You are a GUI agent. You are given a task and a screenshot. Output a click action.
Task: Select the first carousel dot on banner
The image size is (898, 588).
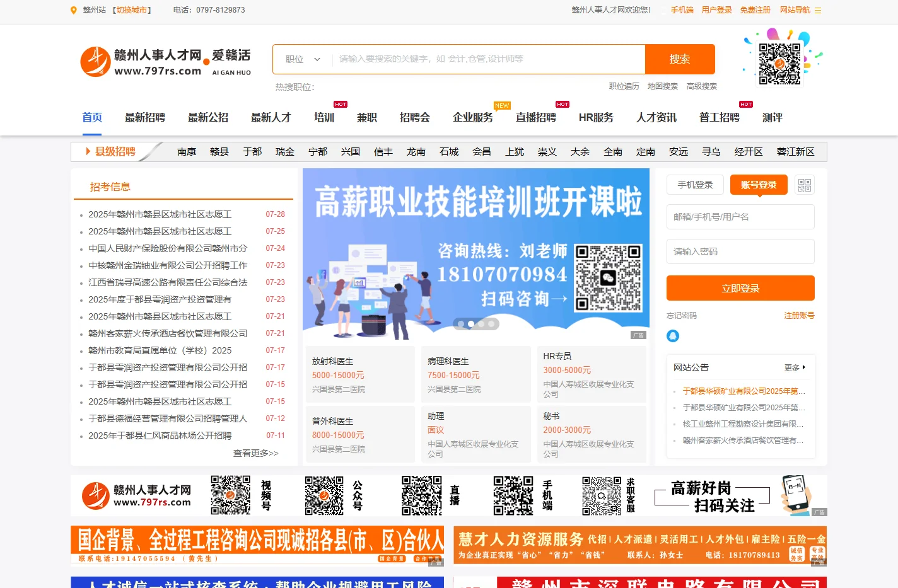pos(461,324)
